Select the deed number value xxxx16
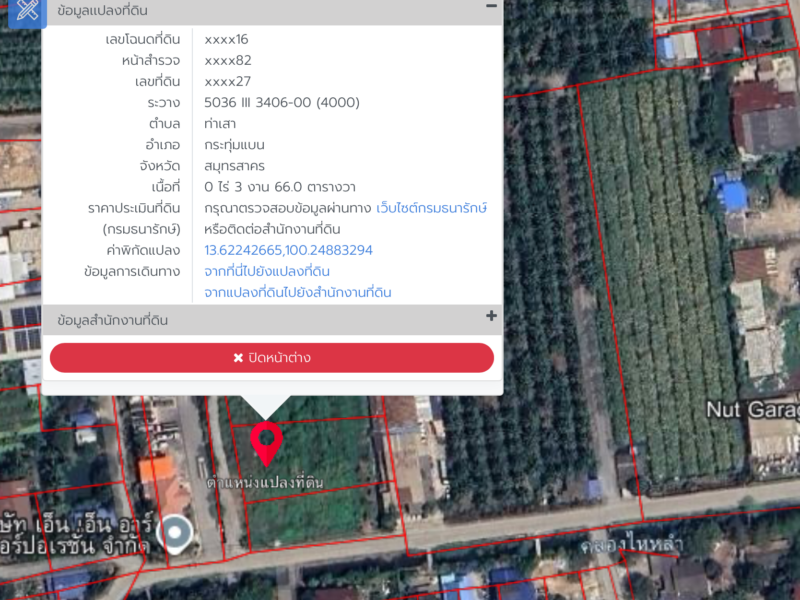 click(x=226, y=39)
